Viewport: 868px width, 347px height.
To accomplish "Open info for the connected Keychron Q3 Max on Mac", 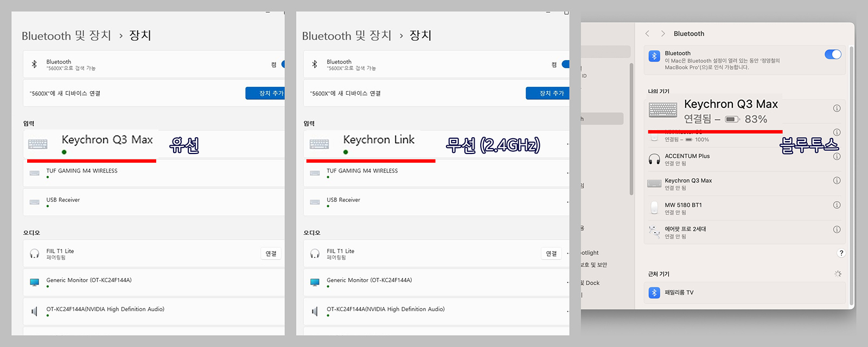I will [837, 108].
